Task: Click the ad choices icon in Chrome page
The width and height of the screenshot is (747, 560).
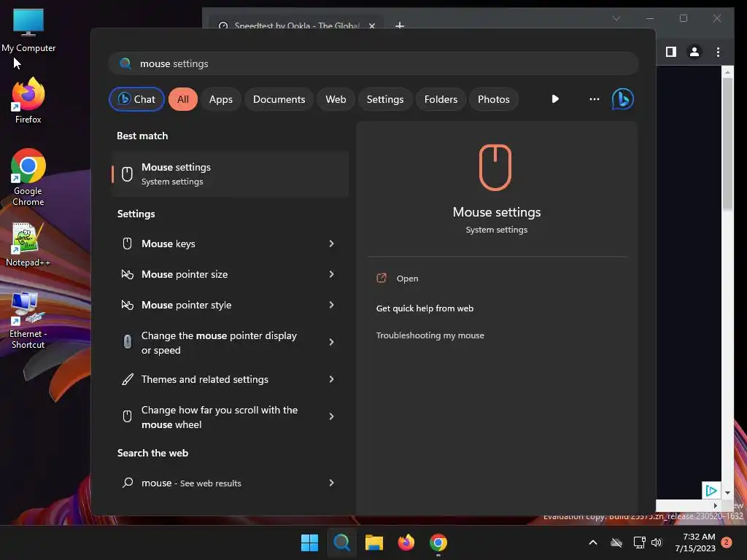Action: (x=711, y=490)
